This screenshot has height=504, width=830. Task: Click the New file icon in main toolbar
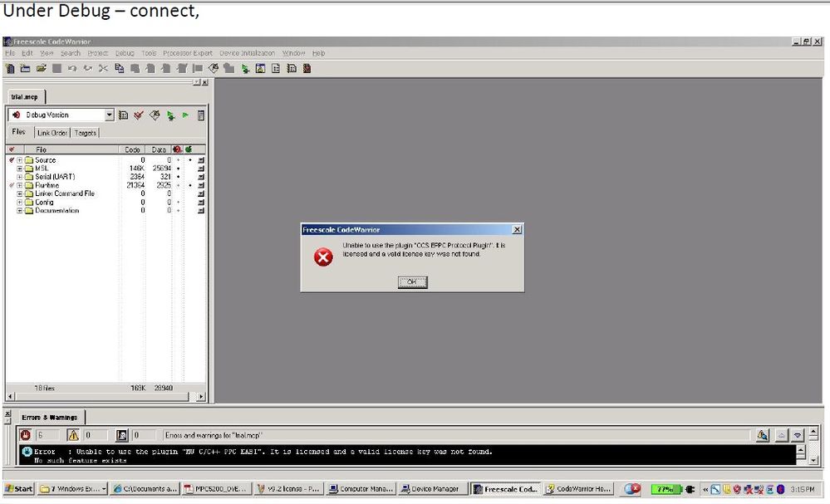(x=9, y=68)
